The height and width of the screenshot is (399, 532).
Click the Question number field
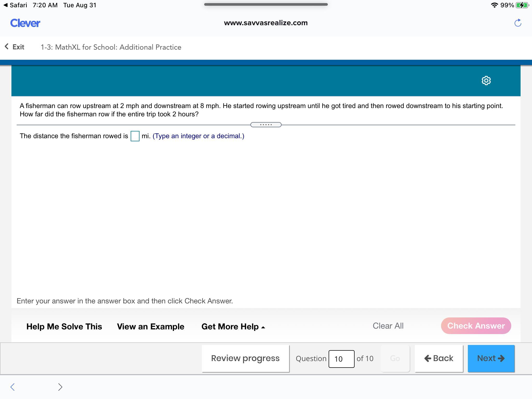coord(341,359)
